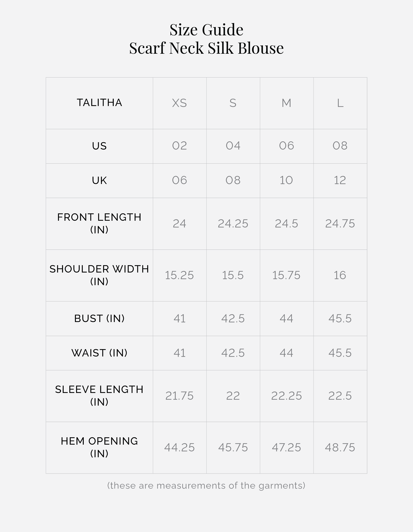
Task: Click hem opening value 48.75
Action: (x=340, y=447)
